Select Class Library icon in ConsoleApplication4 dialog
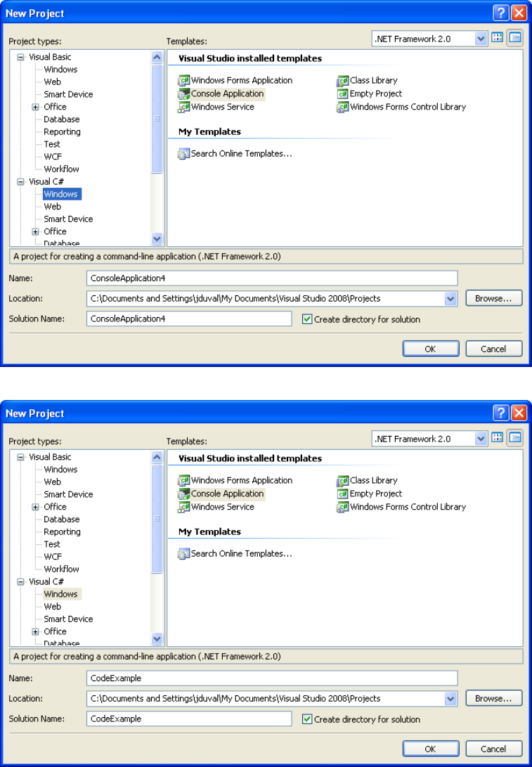 click(343, 81)
